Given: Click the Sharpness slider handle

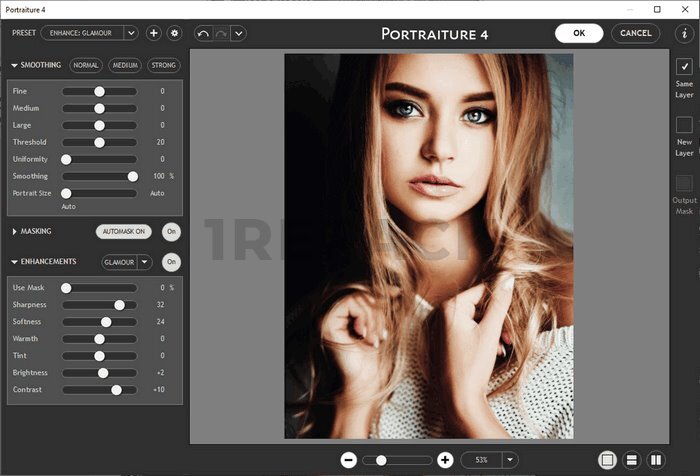Looking at the screenshot, I should click(119, 305).
